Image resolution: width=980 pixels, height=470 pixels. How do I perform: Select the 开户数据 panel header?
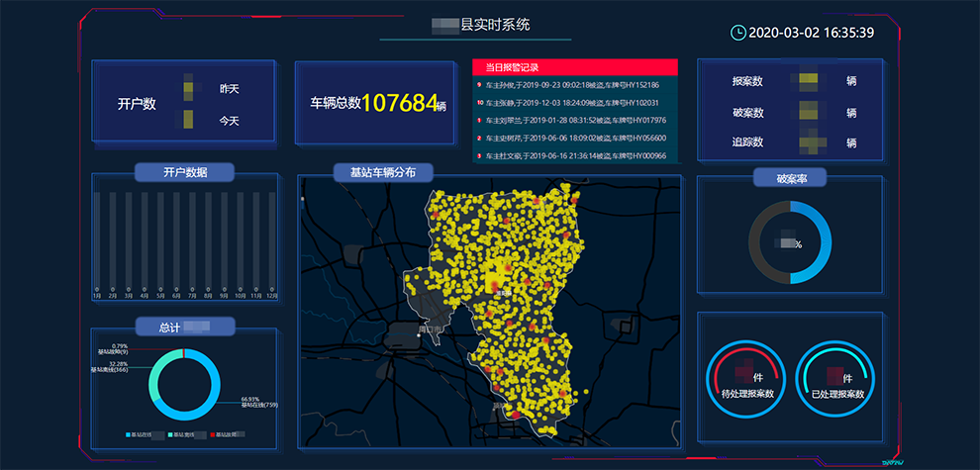click(x=185, y=172)
